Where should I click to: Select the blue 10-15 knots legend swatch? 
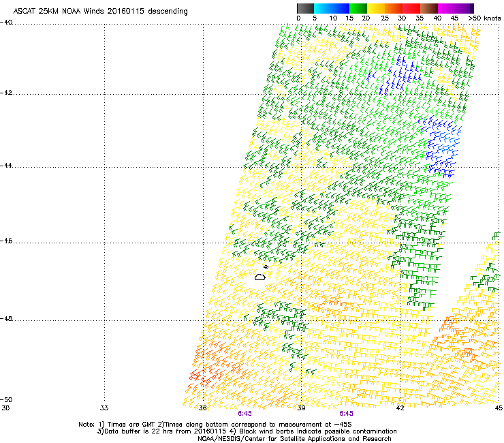pyautogui.click(x=341, y=8)
